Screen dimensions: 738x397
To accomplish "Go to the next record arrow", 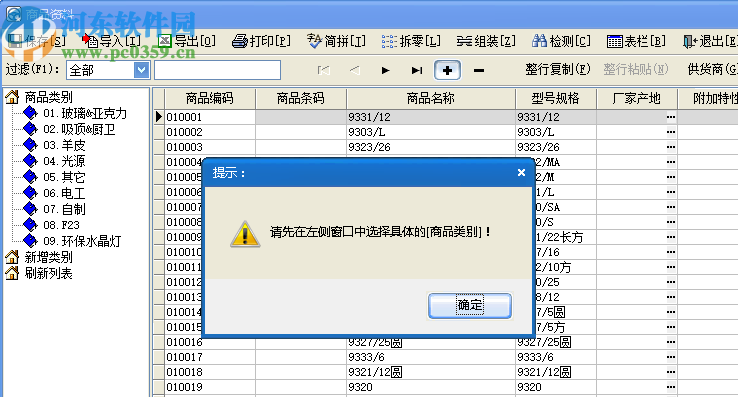I will (x=385, y=71).
